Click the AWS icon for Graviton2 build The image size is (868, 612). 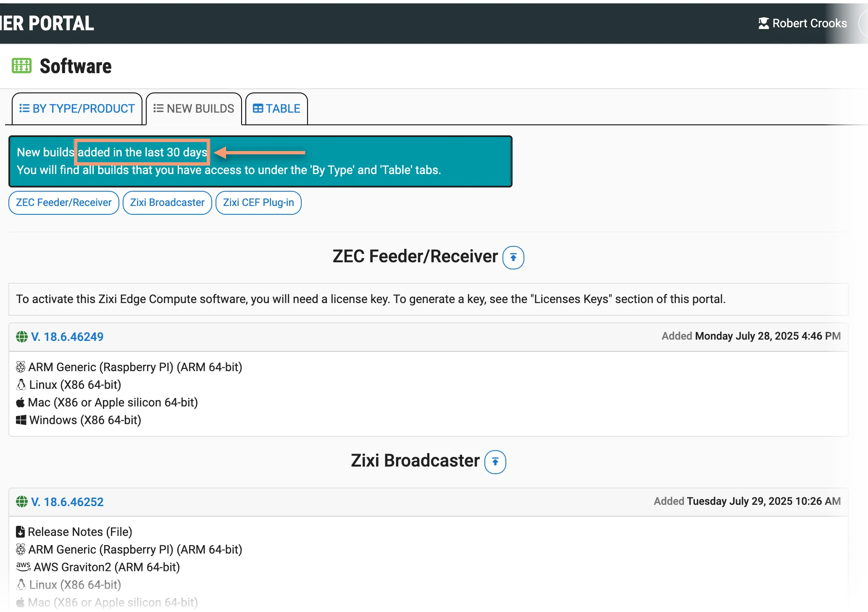pyautogui.click(x=23, y=566)
